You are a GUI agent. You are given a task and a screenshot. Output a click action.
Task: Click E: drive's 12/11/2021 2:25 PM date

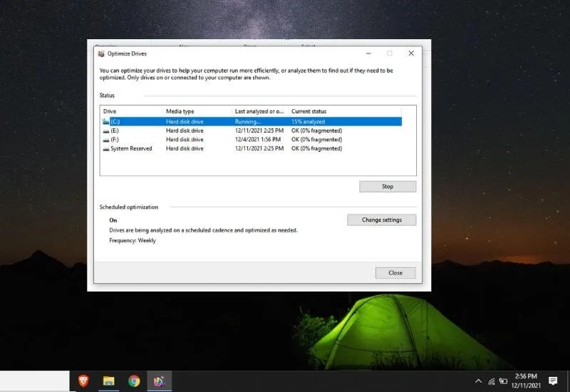(259, 130)
